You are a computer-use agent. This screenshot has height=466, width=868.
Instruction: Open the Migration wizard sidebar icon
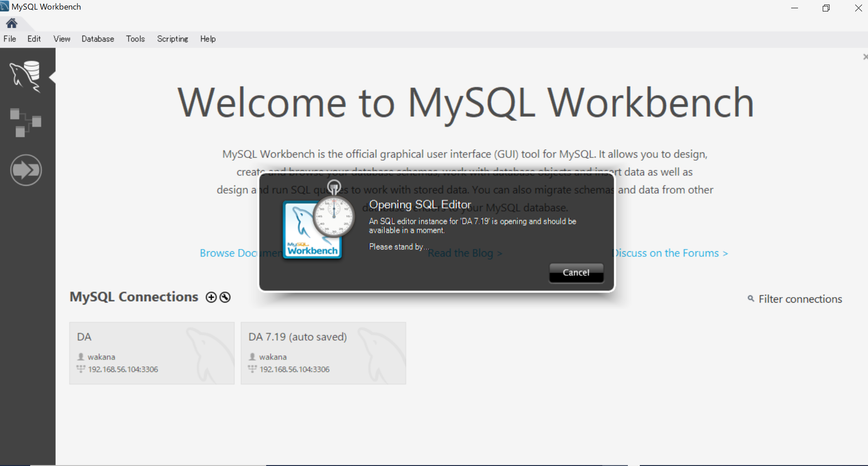pos(26,170)
